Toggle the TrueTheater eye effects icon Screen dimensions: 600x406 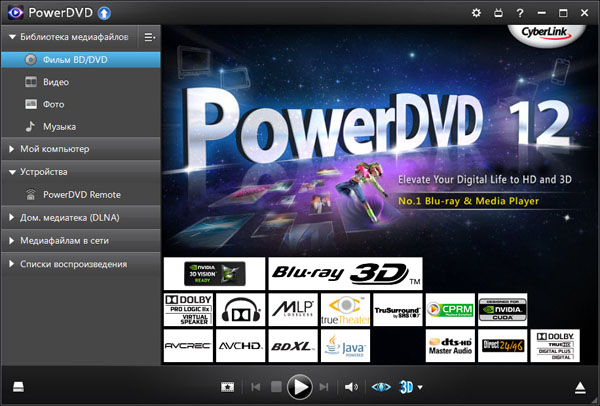[x=381, y=387]
